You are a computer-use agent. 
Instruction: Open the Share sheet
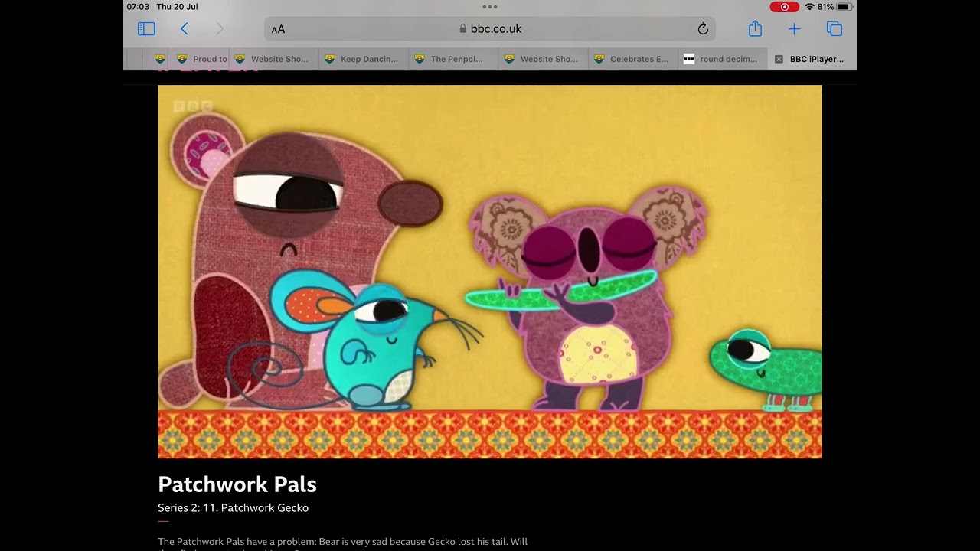click(x=755, y=28)
